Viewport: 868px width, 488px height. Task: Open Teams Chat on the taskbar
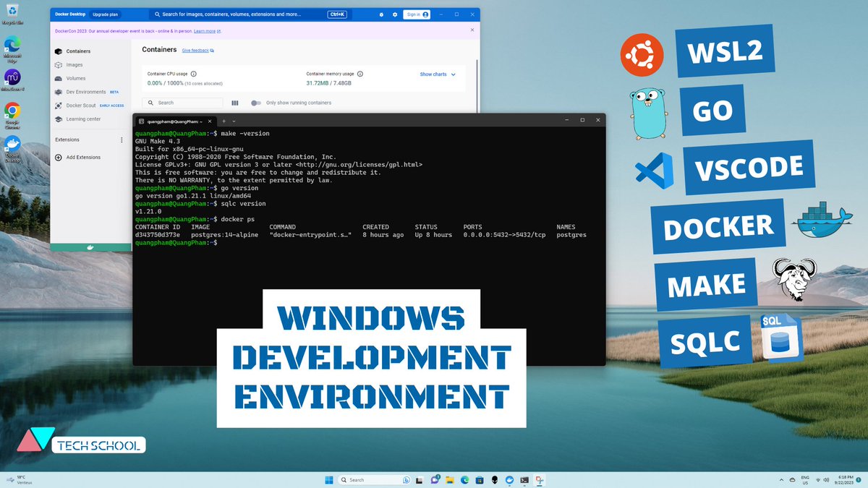coord(435,480)
